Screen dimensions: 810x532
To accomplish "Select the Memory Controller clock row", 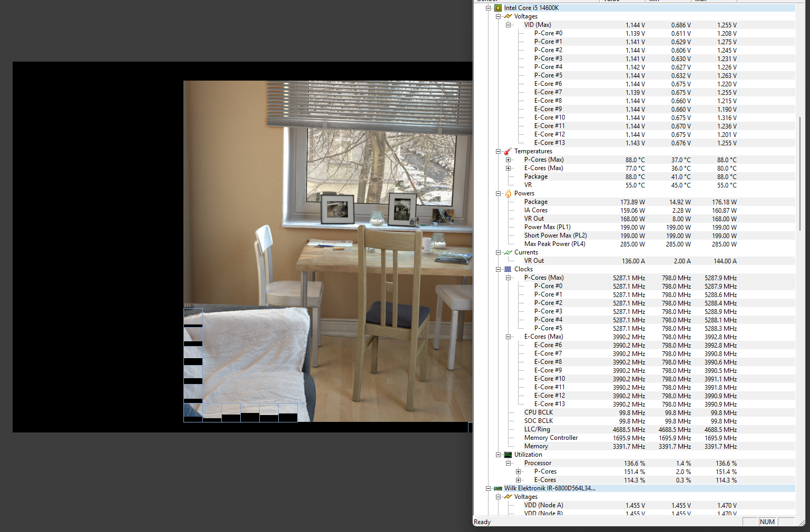I will click(635, 438).
